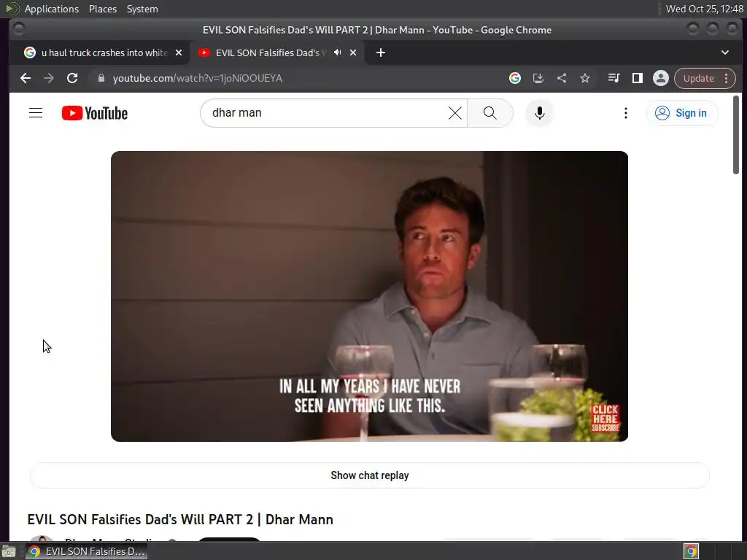The image size is (747, 560).
Task: Click the page vertical scrollbar
Action: click(x=736, y=135)
